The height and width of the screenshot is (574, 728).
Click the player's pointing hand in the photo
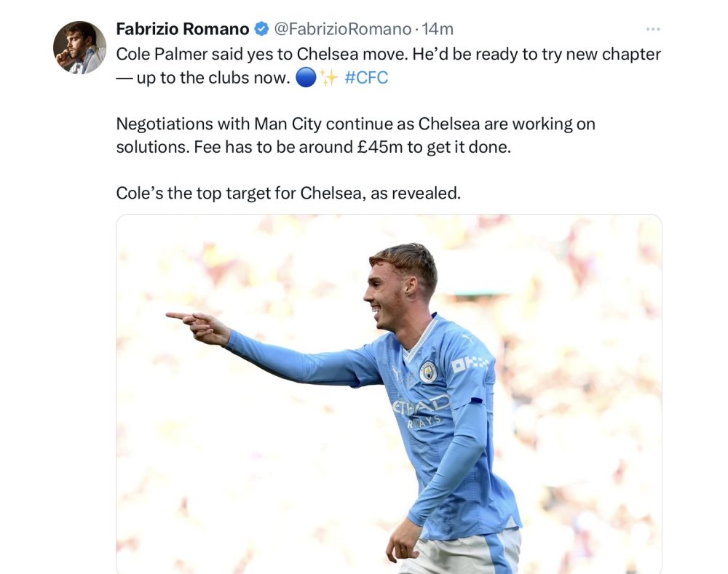click(199, 327)
